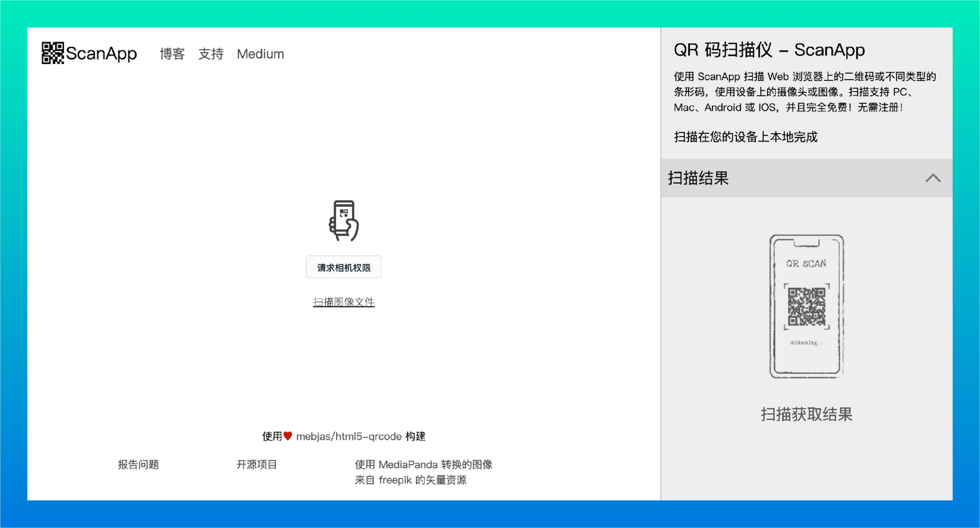Screen dimensions: 980x528
Task: Click the red heart icon in footer
Action: click(288, 436)
